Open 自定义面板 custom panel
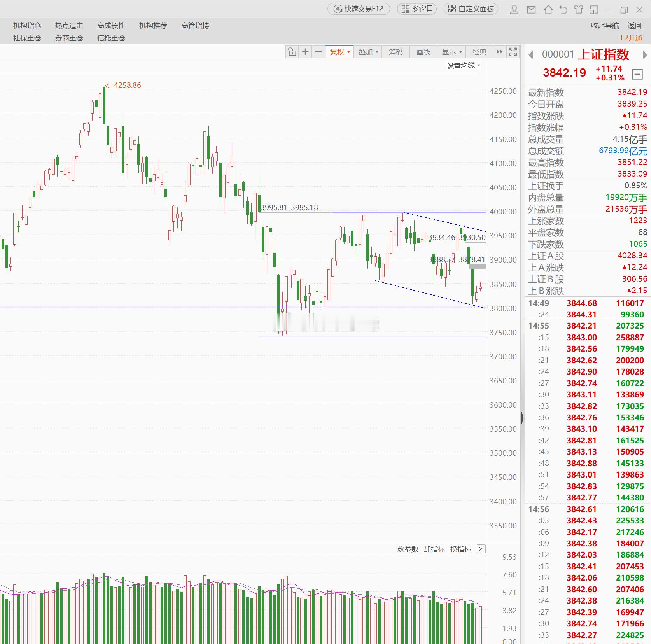 tap(471, 9)
